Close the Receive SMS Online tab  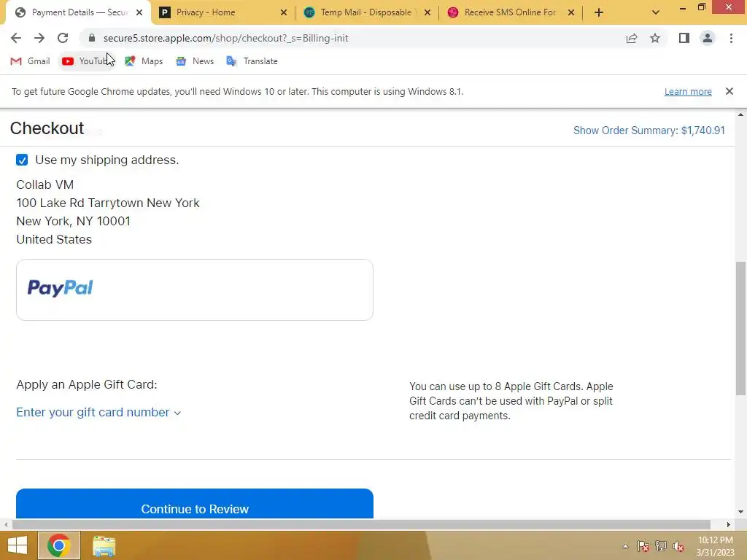pyautogui.click(x=571, y=12)
